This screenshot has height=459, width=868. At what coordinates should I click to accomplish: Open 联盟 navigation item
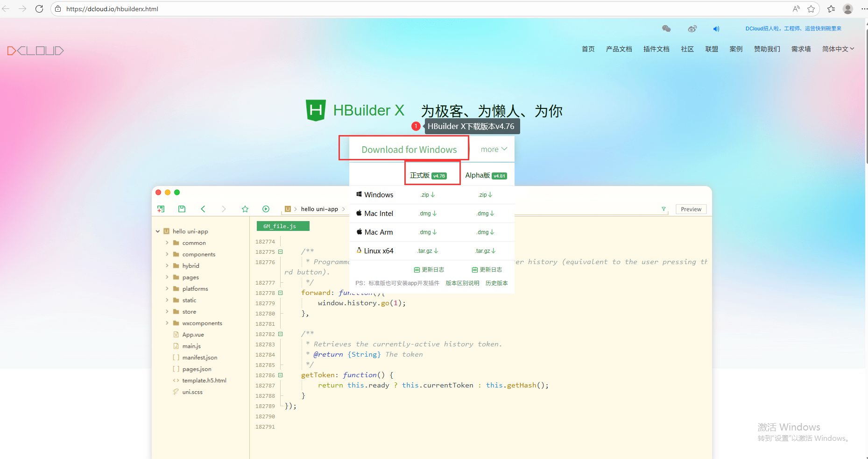click(712, 49)
